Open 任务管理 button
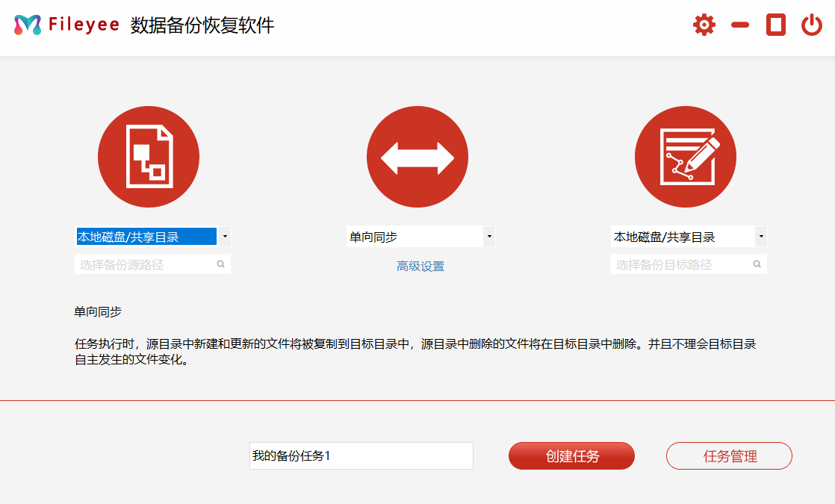835x504 pixels. [729, 456]
